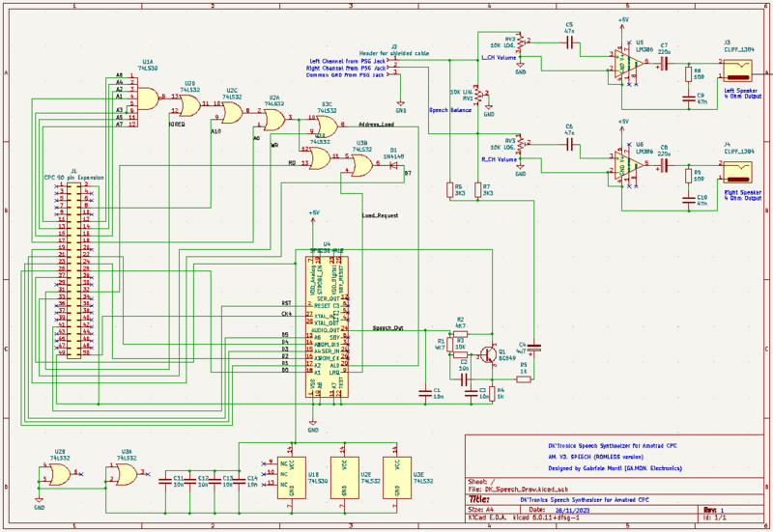Select the Load_Request net label
This screenshot has width=773, height=532.
[x=381, y=214]
